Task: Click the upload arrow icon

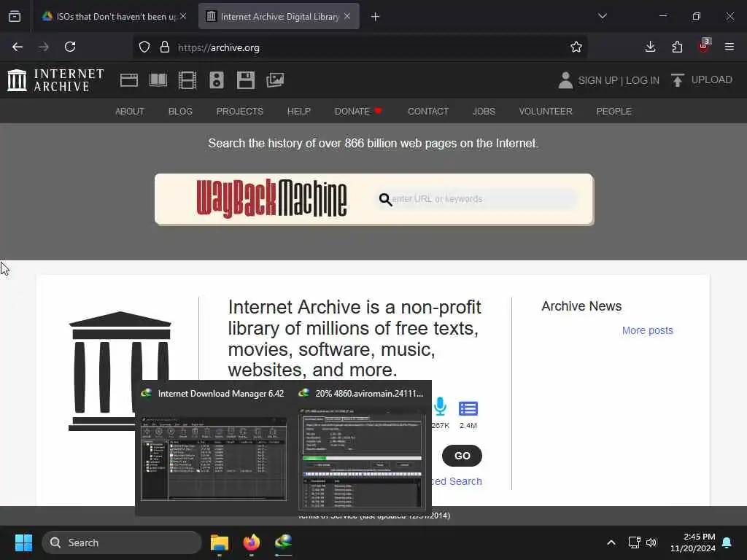Action: (x=677, y=80)
